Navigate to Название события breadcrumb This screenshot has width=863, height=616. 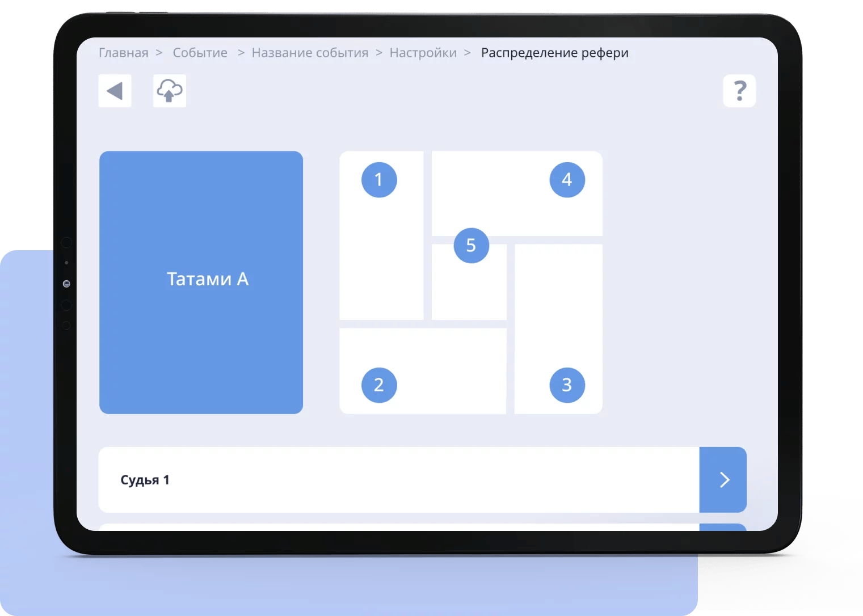(x=310, y=53)
